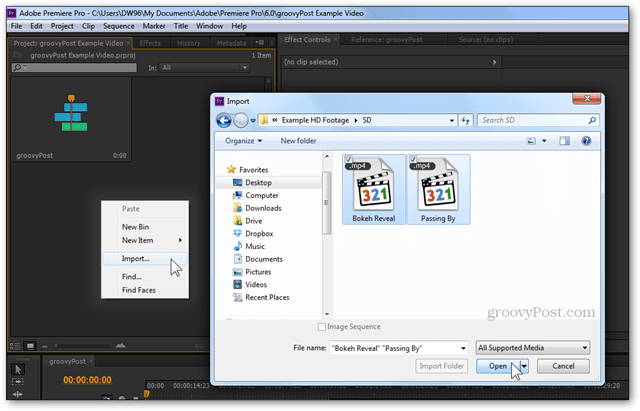Click the search magnifier in Search SD box
640x411 pixels.
592,120
